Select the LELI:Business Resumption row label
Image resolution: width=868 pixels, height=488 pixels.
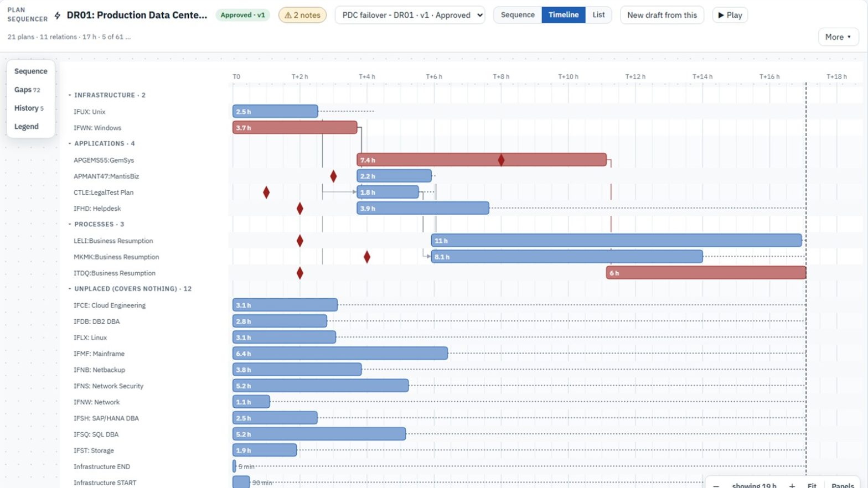pos(113,241)
